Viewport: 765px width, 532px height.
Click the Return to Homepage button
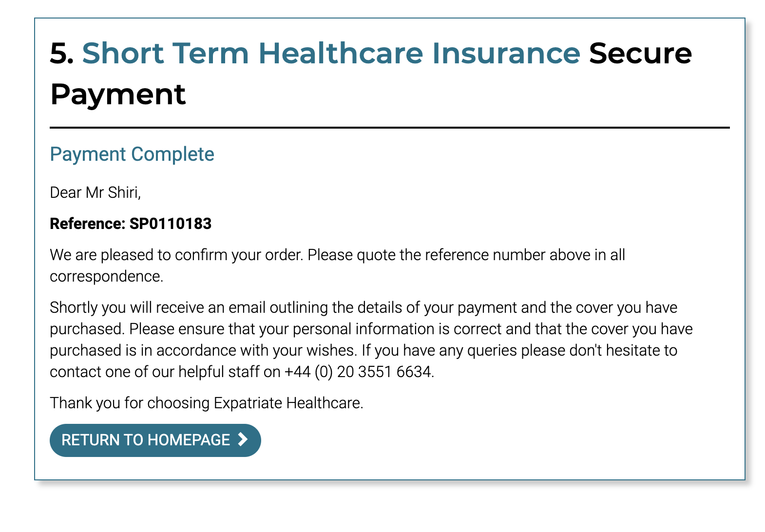(x=155, y=440)
